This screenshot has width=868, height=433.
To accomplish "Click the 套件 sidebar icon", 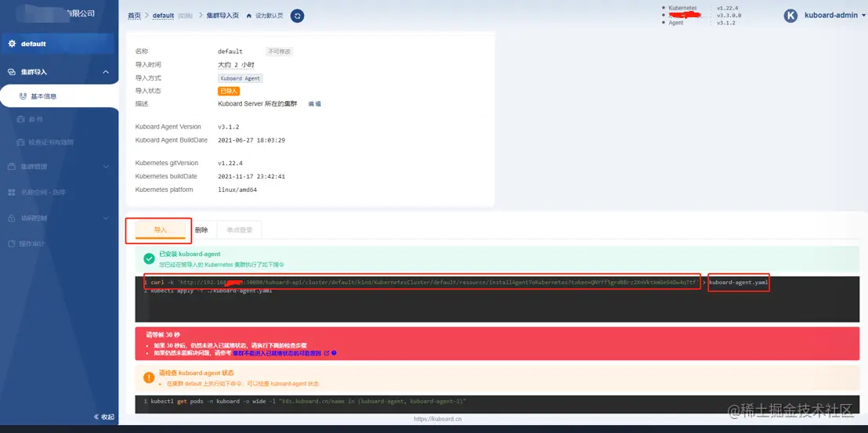I will [x=21, y=120].
